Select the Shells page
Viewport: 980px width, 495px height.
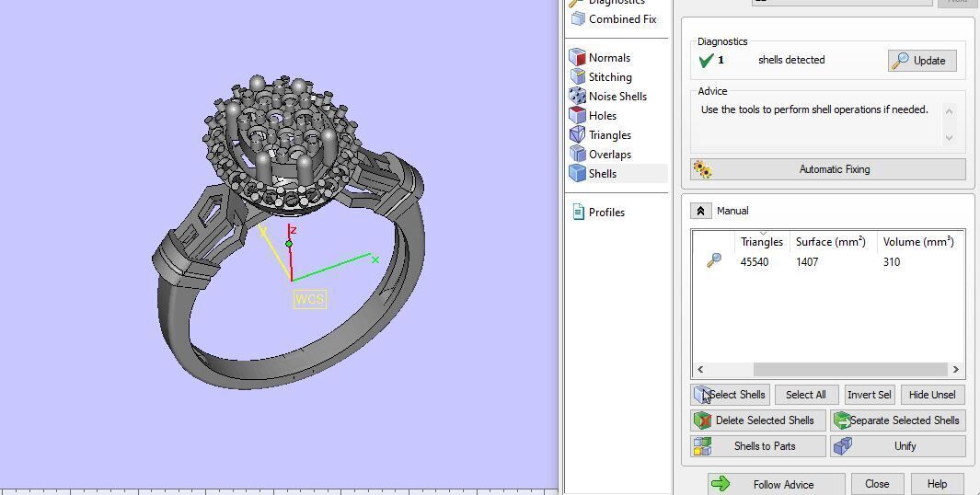pos(603,174)
